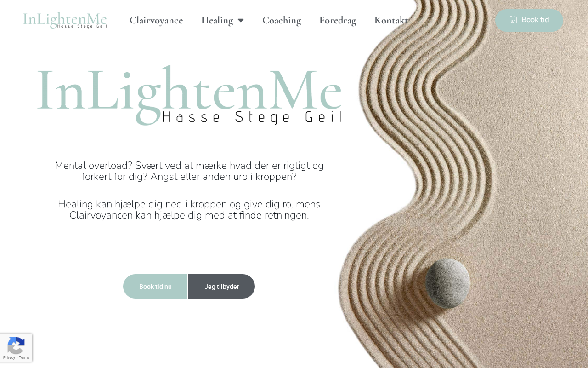Click the Book tid header button
This screenshot has height=368, width=588.
pyautogui.click(x=529, y=20)
